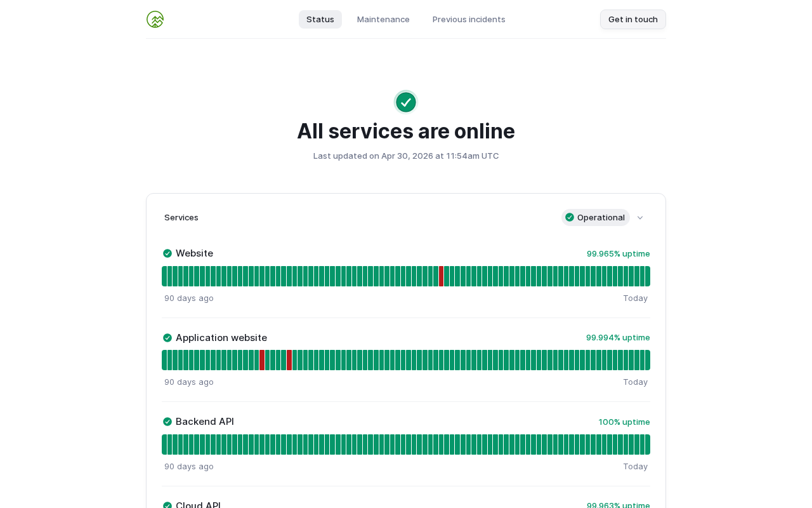The image size is (812, 508).
Task: Select the second red bar in Application website timeline
Action: (289, 360)
